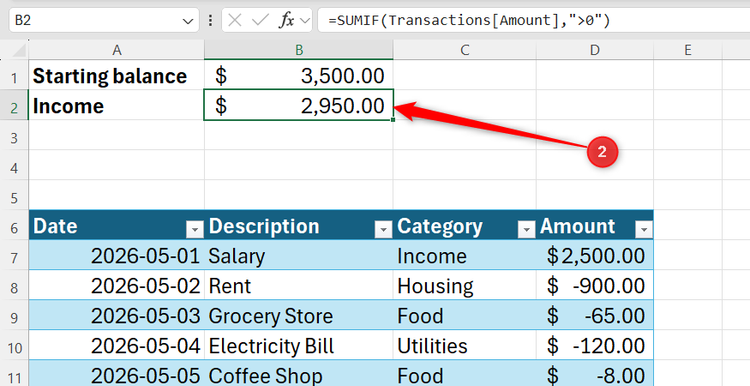Select column C header
This screenshot has width=750, height=386.
click(x=464, y=50)
